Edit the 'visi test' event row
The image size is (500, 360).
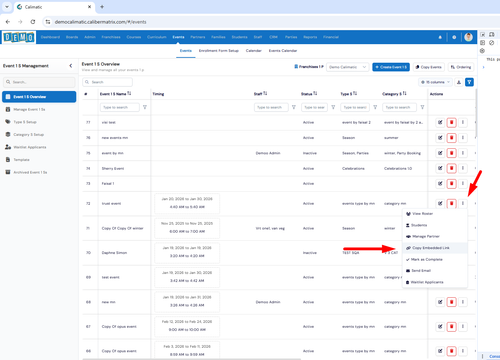click(x=440, y=122)
